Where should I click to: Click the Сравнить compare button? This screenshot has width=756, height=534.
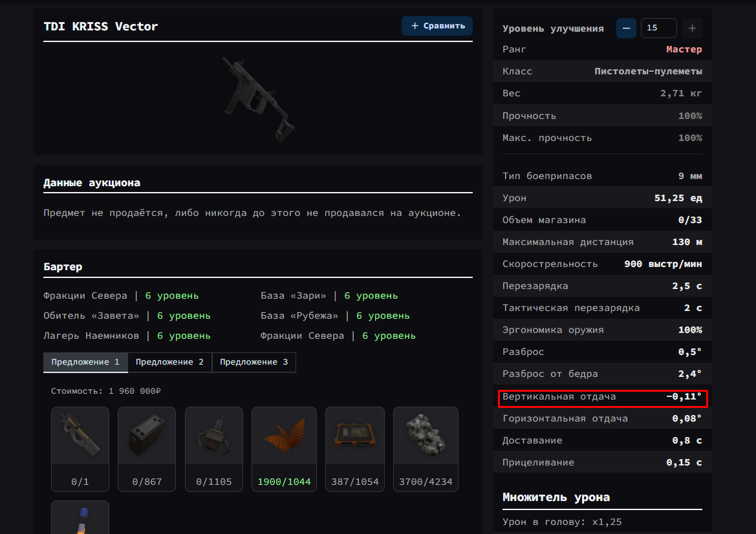tap(437, 26)
